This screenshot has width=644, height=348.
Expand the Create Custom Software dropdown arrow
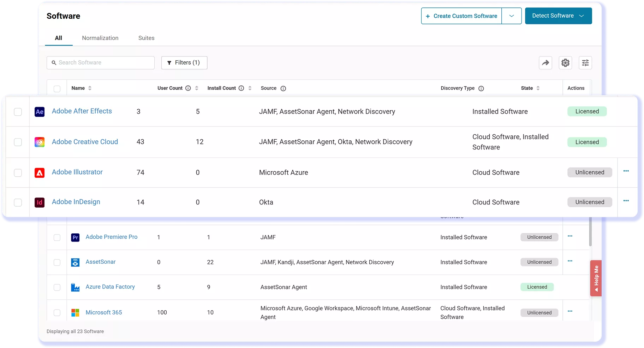click(x=512, y=16)
